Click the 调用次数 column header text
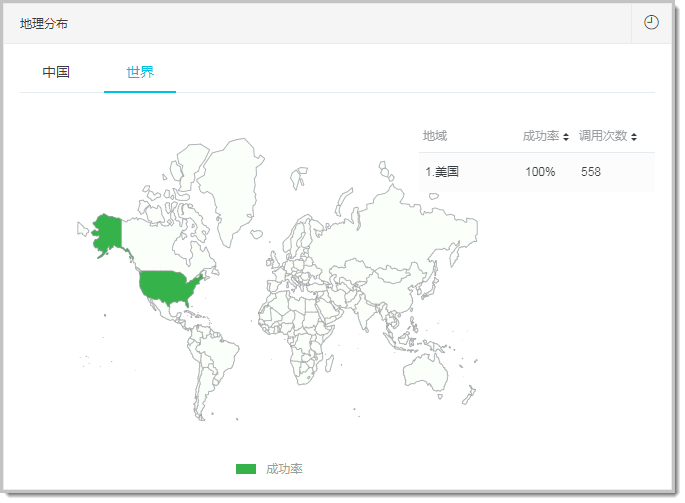Screen dimensions: 685x503 (603, 136)
